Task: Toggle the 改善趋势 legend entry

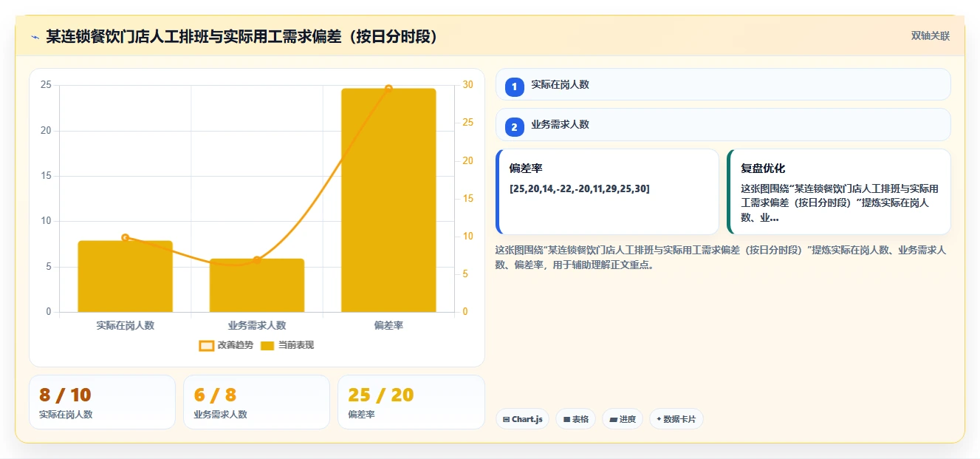Action: (x=226, y=345)
